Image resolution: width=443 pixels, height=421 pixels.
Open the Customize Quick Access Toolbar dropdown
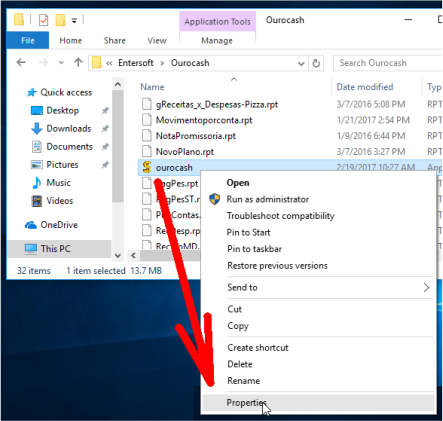tap(74, 21)
